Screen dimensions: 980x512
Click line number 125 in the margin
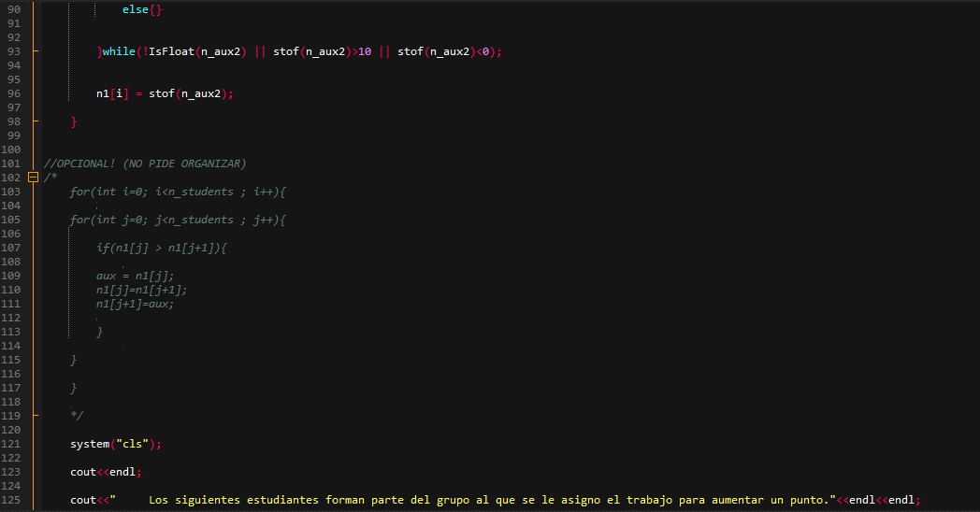coord(10,500)
